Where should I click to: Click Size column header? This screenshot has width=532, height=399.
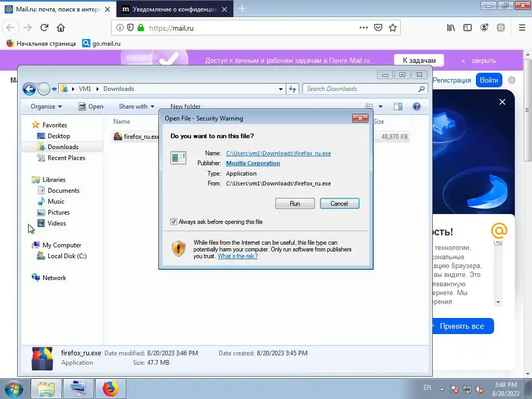point(379,122)
